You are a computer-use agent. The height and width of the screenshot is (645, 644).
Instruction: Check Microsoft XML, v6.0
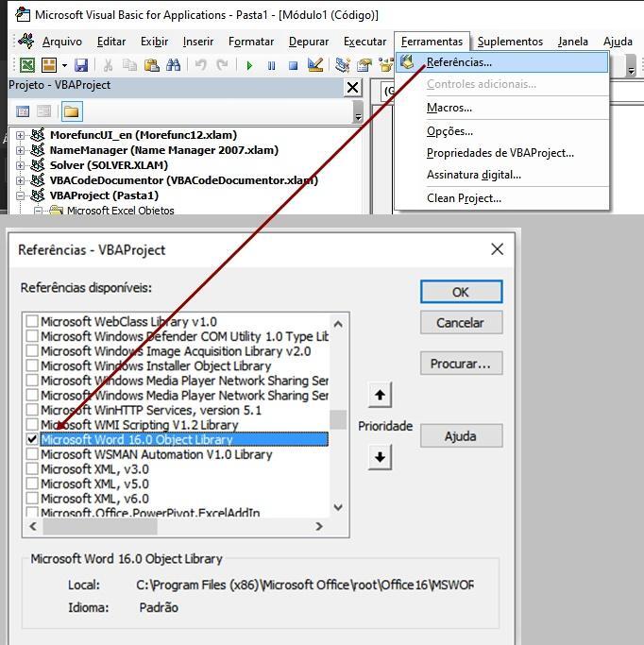pos(32,499)
